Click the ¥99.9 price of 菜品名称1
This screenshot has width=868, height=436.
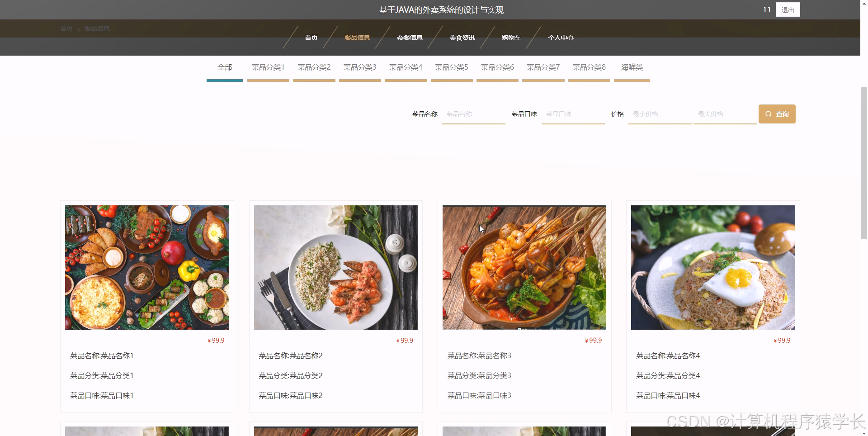tap(216, 341)
